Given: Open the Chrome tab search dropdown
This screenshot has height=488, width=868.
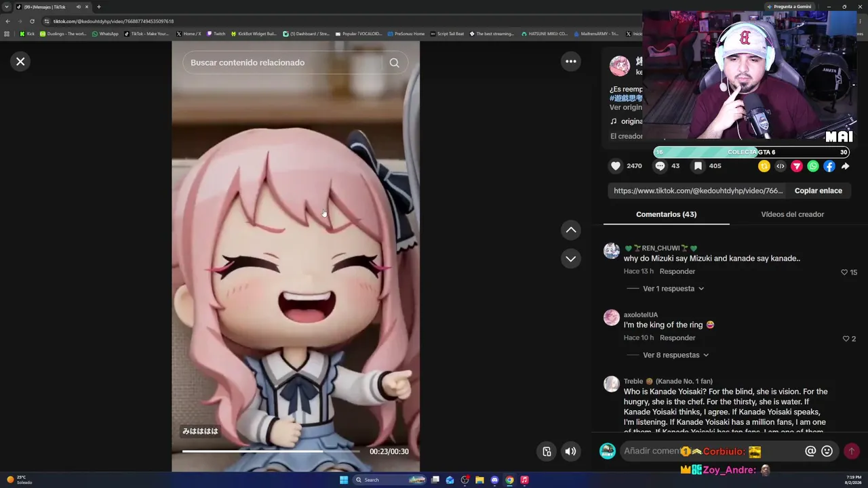Looking at the screenshot, I should pos(7,7).
